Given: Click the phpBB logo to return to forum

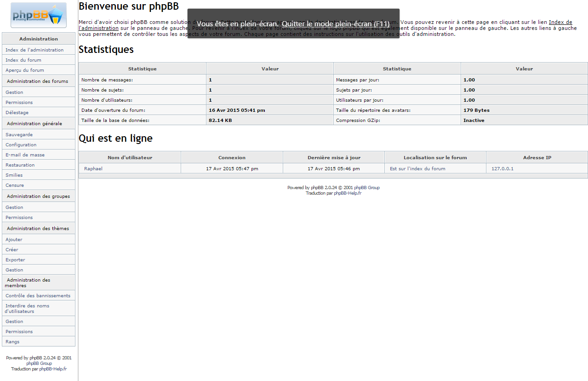Looking at the screenshot, I should point(38,15).
